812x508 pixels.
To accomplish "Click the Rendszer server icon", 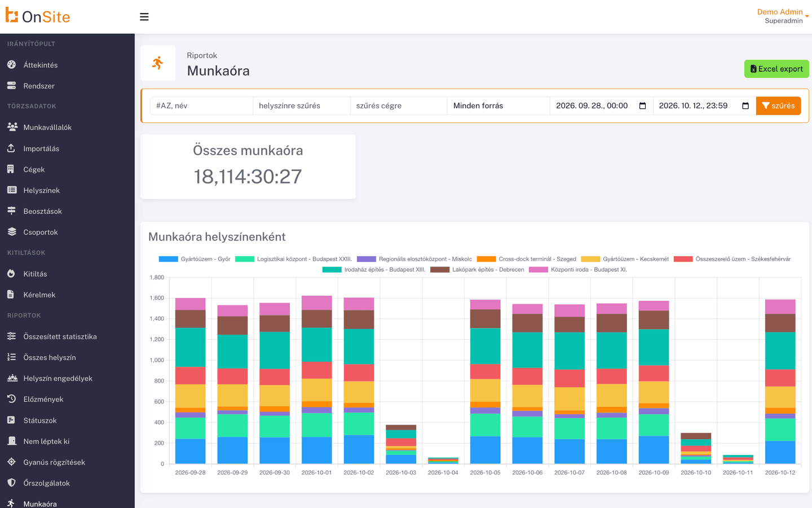I will click(x=11, y=86).
